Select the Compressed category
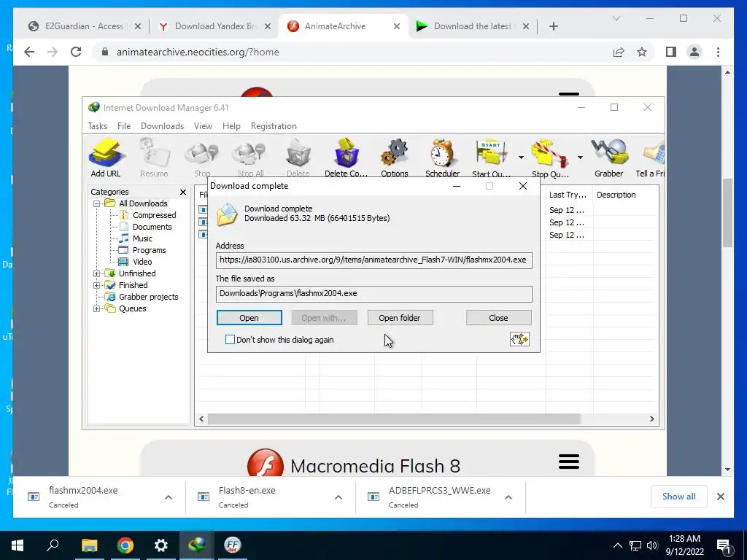Image resolution: width=747 pixels, height=560 pixels. coord(154,215)
